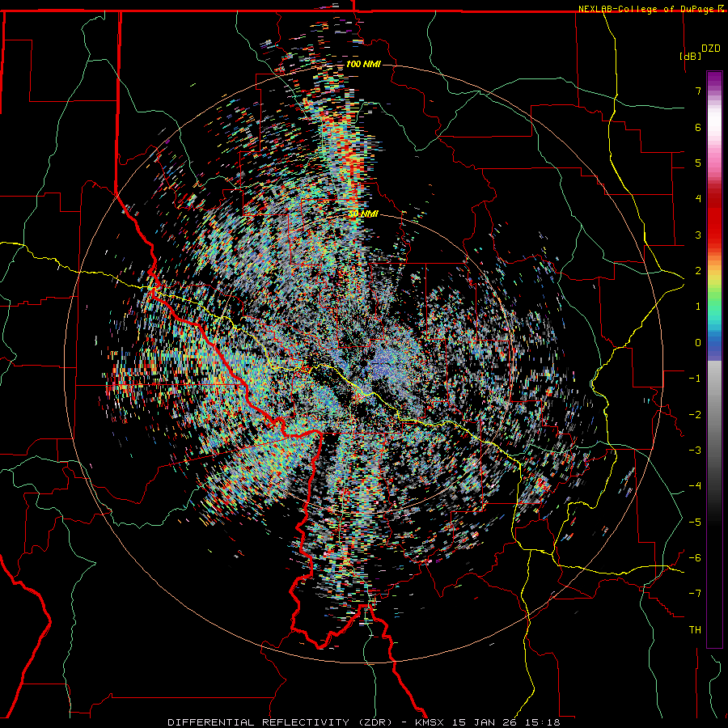The height and width of the screenshot is (728, 728).
Task: Click the NEXLAB-College of DuPage credit text
Action: [647, 9]
